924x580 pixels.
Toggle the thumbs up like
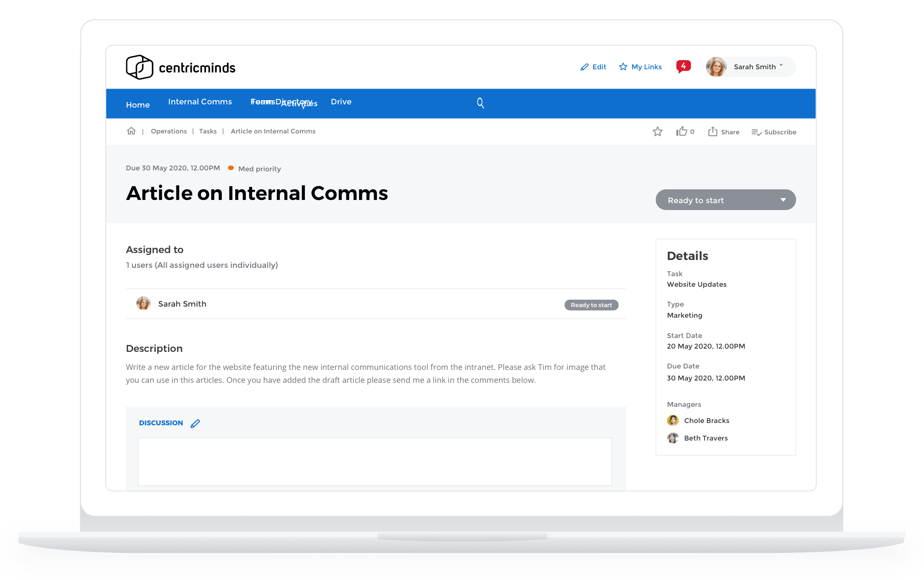pos(681,132)
